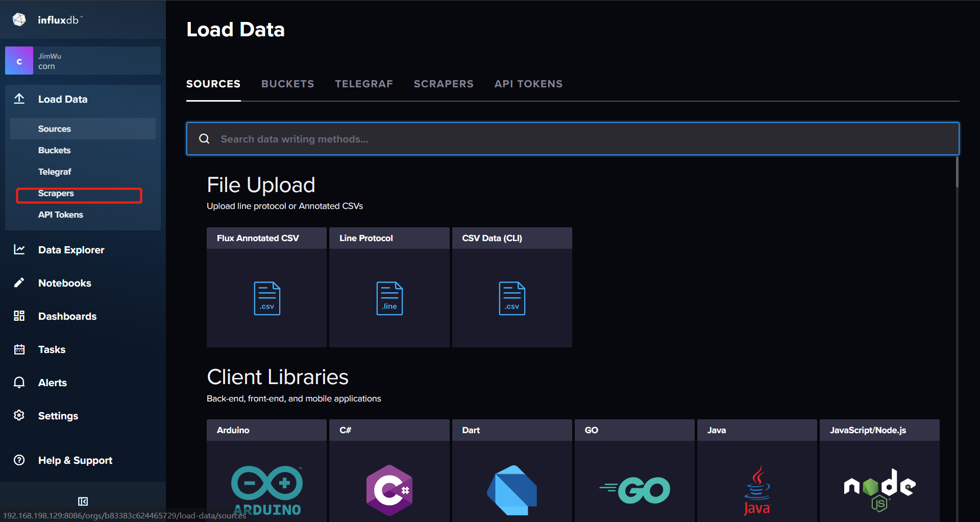Screen dimensions: 980x522
Task: Click the Alerts bell icon
Action: [x=19, y=382]
